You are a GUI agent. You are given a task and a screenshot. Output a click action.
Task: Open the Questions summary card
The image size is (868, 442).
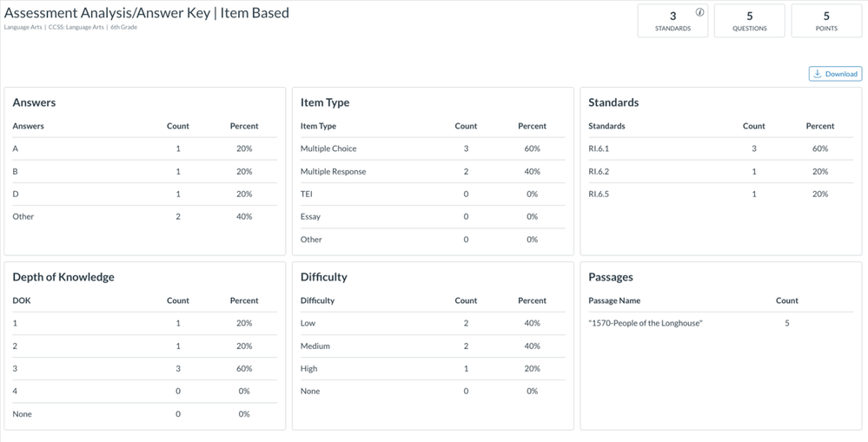pos(749,21)
